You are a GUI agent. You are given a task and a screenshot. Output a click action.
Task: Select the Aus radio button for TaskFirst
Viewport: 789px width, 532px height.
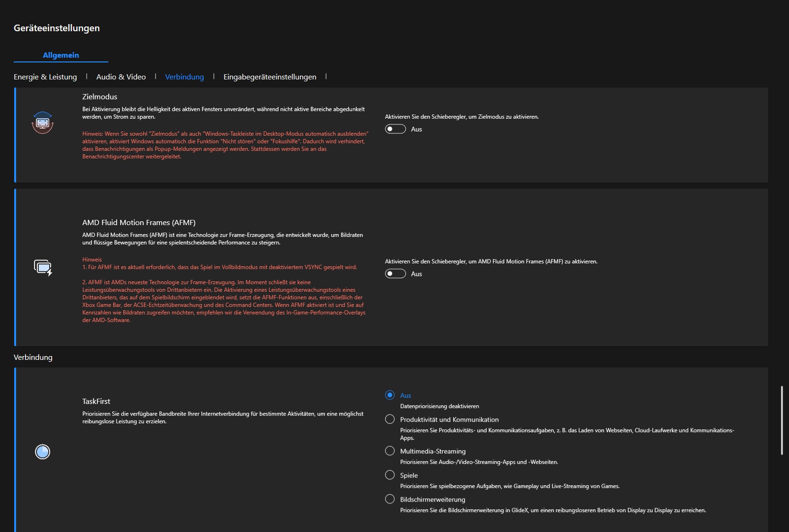pos(390,395)
